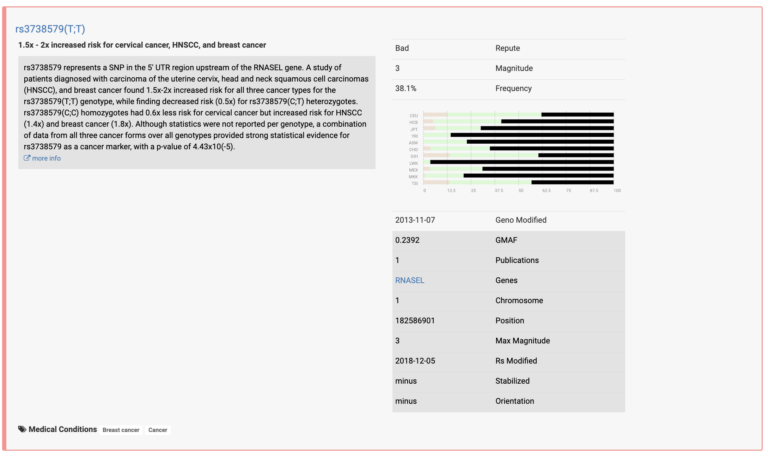Click the magnitude value beside 'Magnitude' label
The width and height of the screenshot is (768, 456).
point(397,68)
